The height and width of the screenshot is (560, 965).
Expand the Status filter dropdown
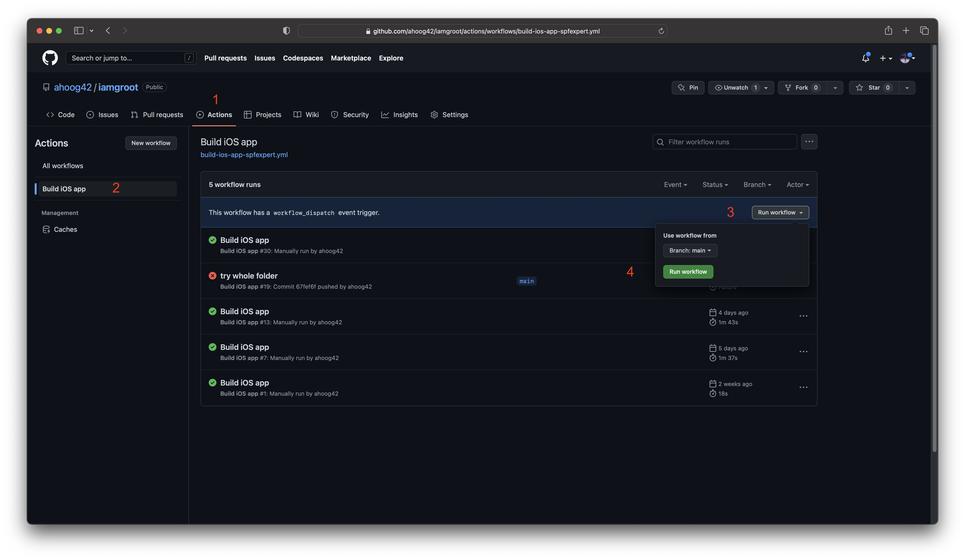click(715, 185)
